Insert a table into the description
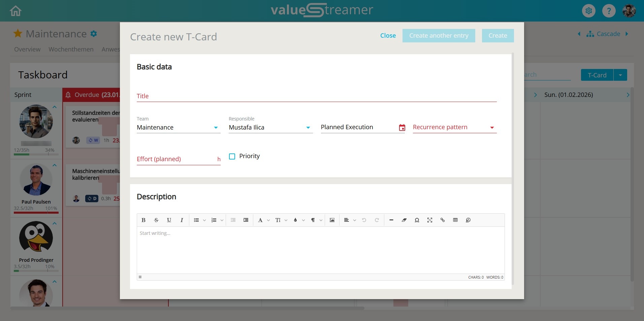Screen dimensions: 644x321 [x=455, y=220]
